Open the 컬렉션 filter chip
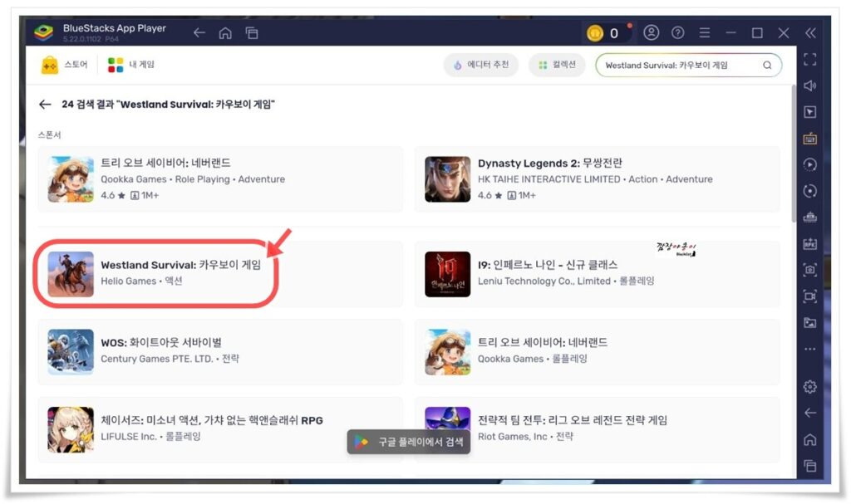 click(x=557, y=65)
